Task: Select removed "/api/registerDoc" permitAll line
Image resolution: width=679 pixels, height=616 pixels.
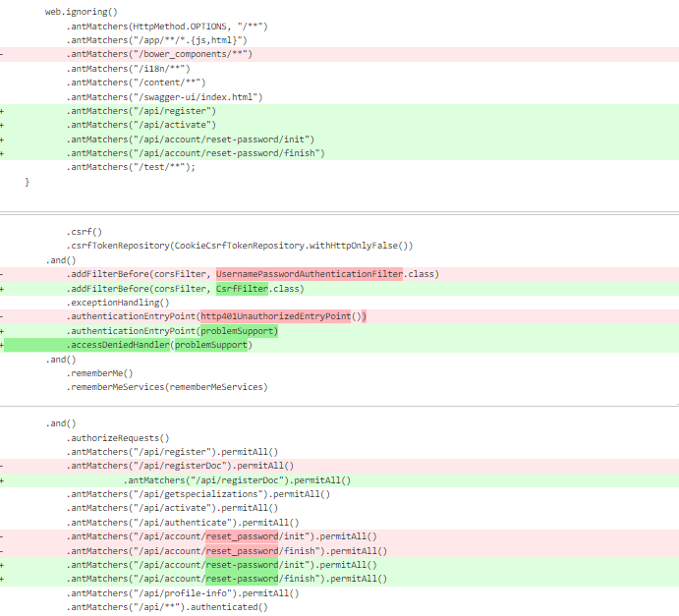Action: [340, 466]
